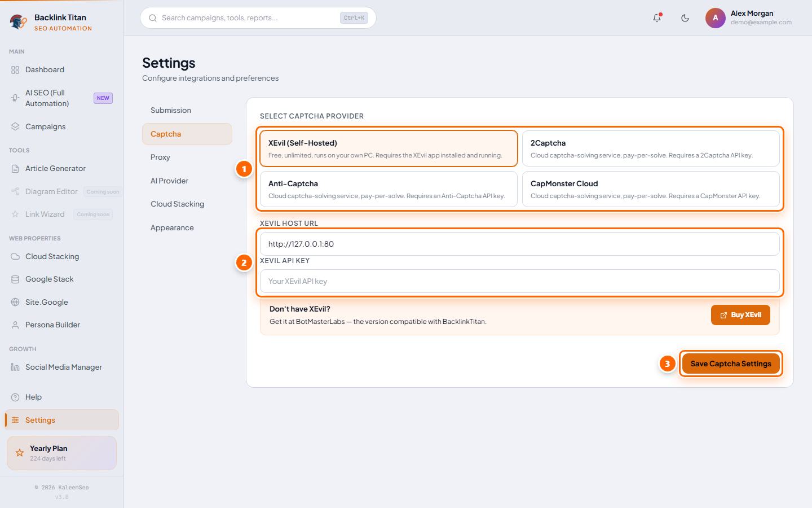Click the Campaigns layers icon

(15, 127)
